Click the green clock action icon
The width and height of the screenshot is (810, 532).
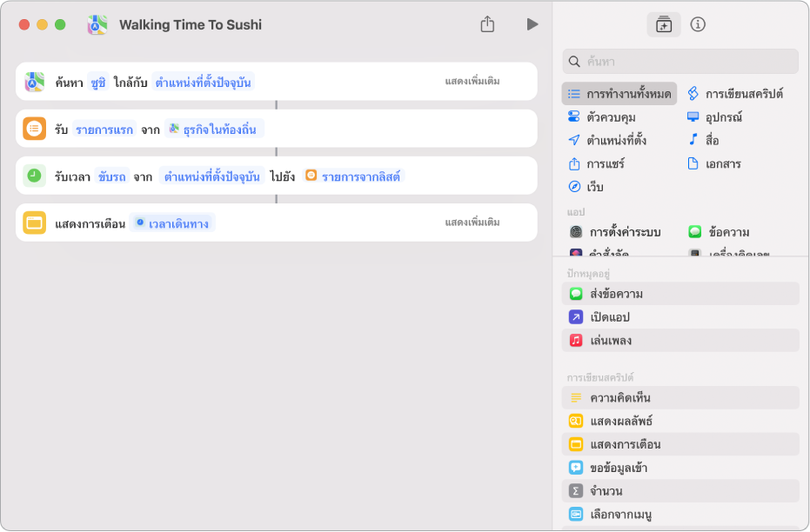pyautogui.click(x=34, y=176)
